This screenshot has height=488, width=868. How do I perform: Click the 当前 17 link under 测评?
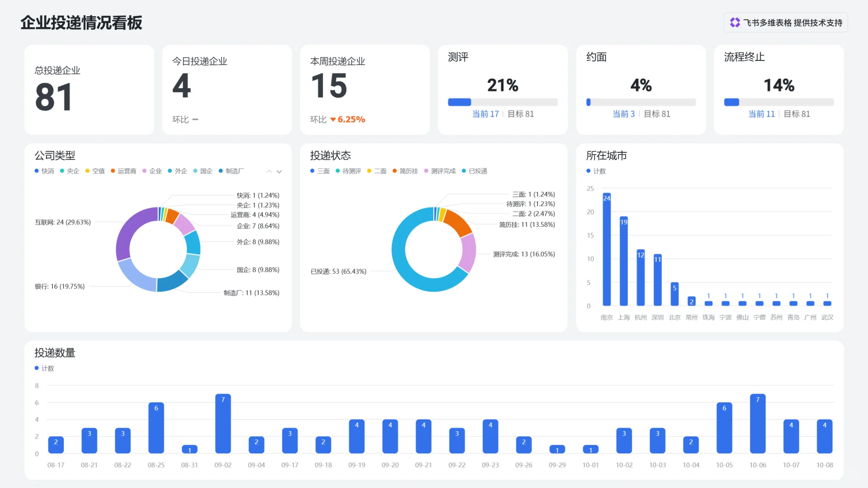pyautogui.click(x=485, y=114)
